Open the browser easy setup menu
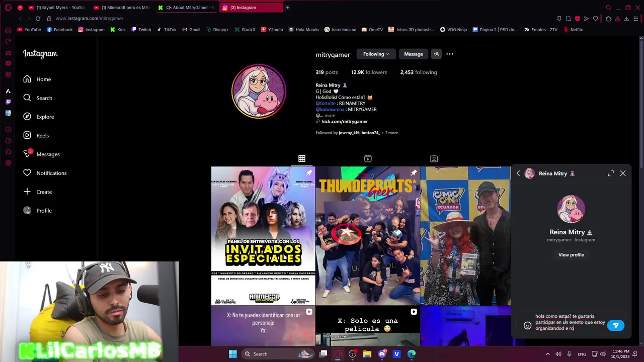This screenshot has width=644, height=362. 636,19
